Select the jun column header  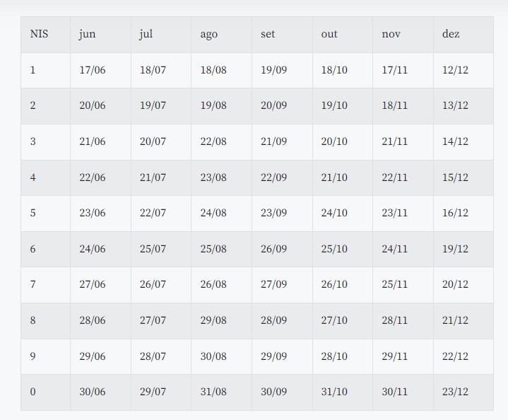click(x=88, y=34)
